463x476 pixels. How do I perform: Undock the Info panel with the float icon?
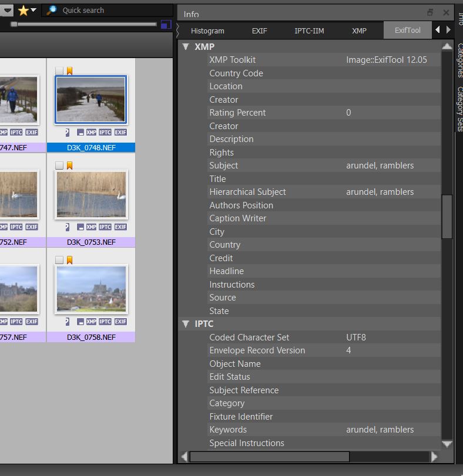(430, 12)
